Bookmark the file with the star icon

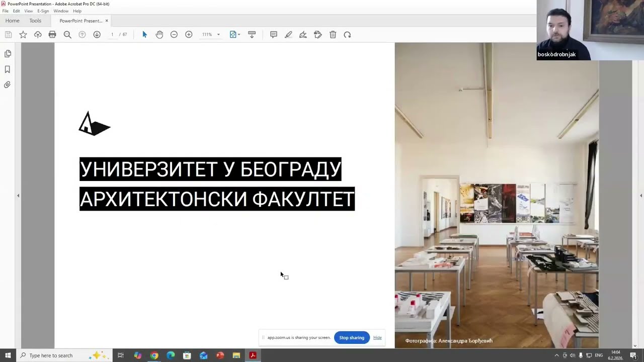coord(23,35)
